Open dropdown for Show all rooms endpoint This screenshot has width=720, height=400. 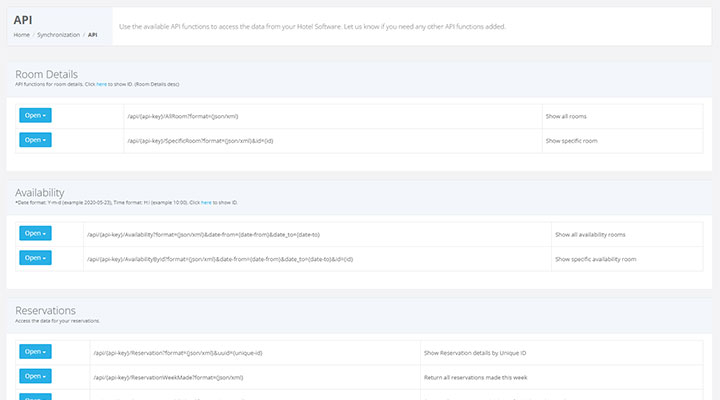(35, 115)
